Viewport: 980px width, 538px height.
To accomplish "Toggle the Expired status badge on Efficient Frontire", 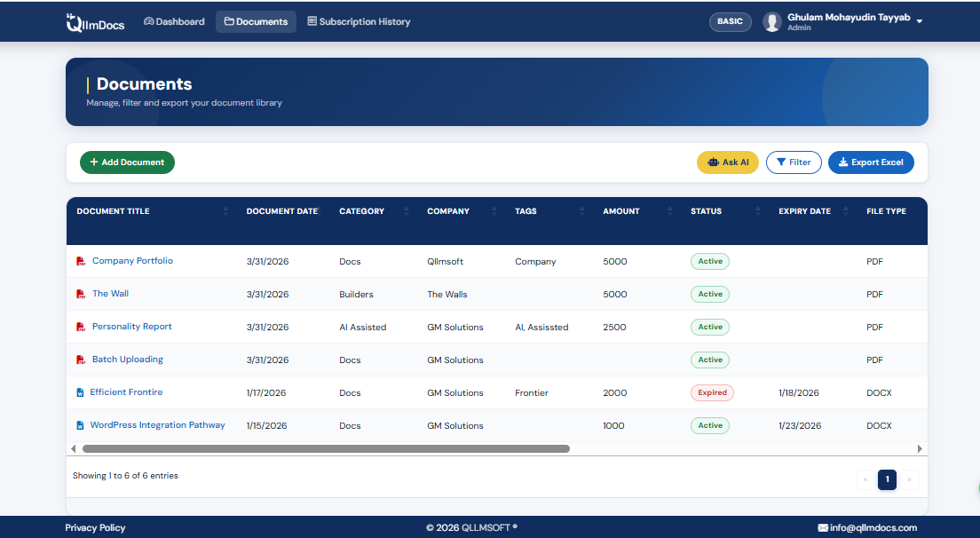I will coord(712,392).
